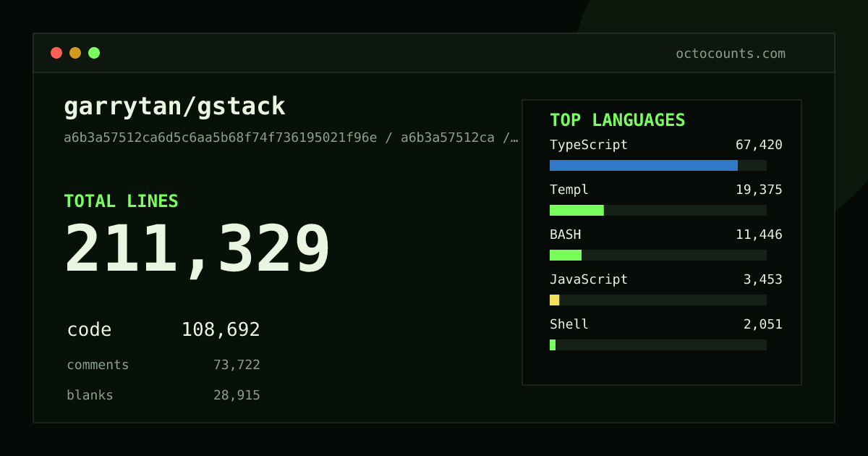Click the comments label
This screenshot has width=868, height=456.
pos(98,365)
